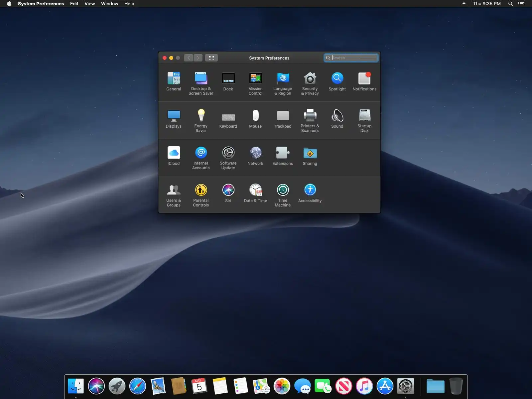
Task: Open the Accessibility preference pane
Action: point(310,193)
